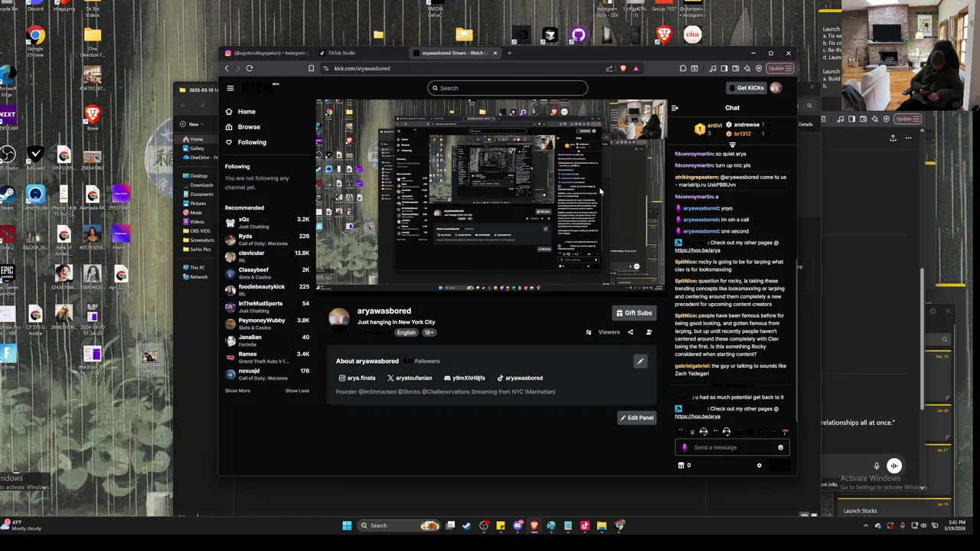Go to Home in Kick sidebar
This screenshot has height=551, width=980.
coord(240,112)
